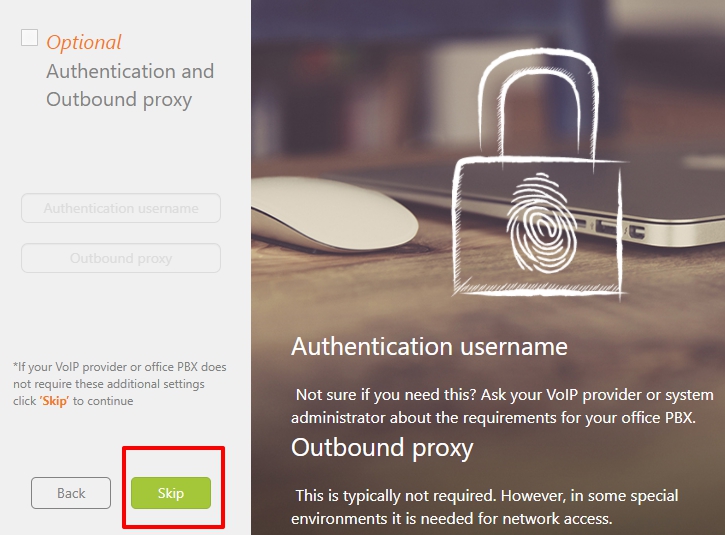Focus the Outbound proxy field

click(121, 258)
